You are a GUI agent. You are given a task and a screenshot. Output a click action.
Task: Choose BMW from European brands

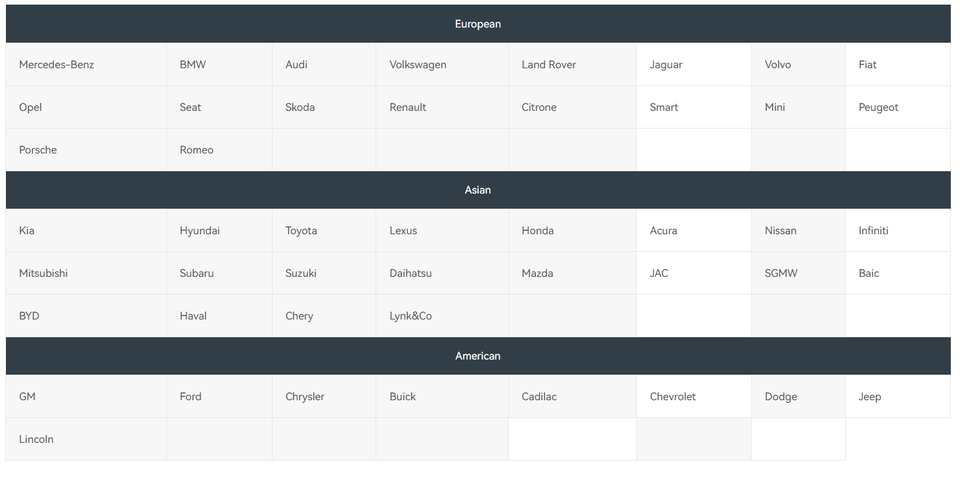click(x=193, y=65)
